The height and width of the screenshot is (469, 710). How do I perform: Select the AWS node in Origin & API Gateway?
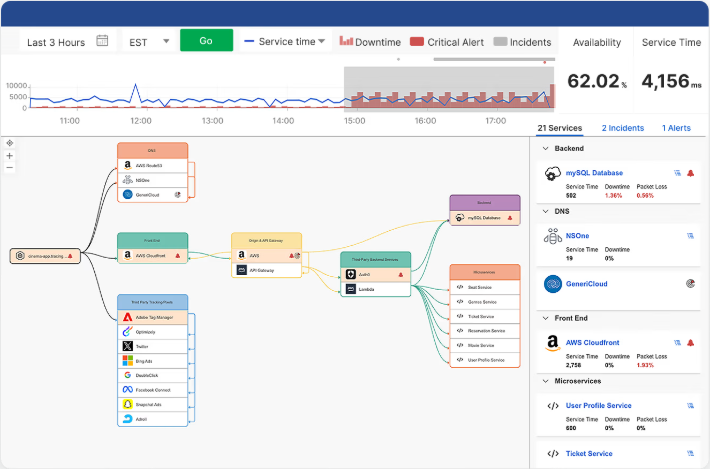pyautogui.click(x=266, y=256)
